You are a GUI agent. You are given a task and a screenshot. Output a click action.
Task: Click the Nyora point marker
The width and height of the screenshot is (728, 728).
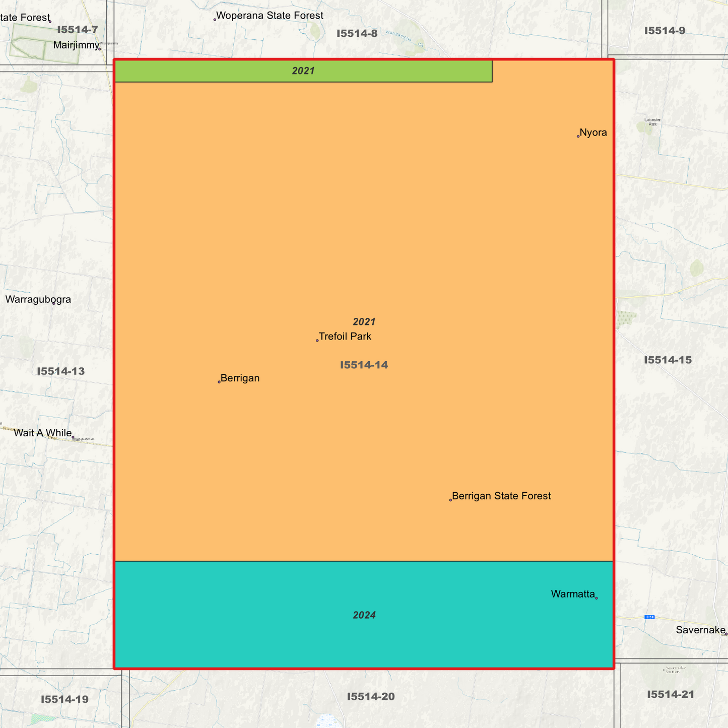click(x=578, y=136)
